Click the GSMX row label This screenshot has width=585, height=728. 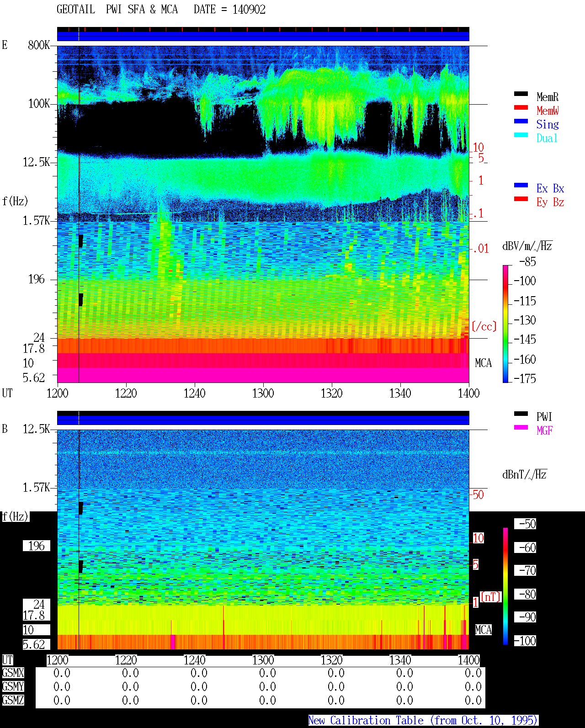pyautogui.click(x=13, y=673)
